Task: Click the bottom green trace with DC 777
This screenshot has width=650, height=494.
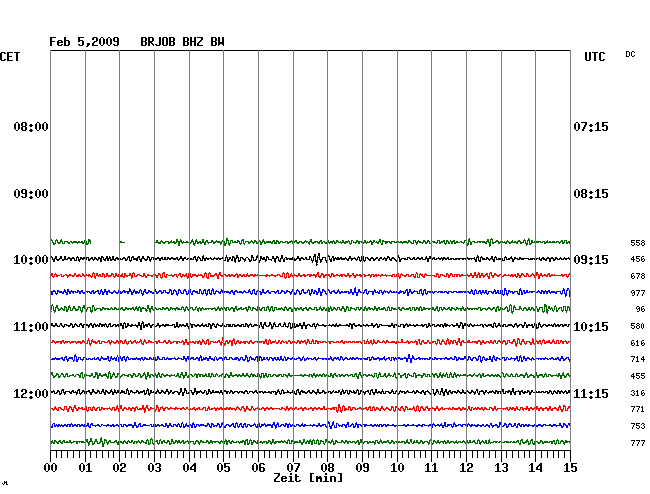Action: [x=310, y=442]
